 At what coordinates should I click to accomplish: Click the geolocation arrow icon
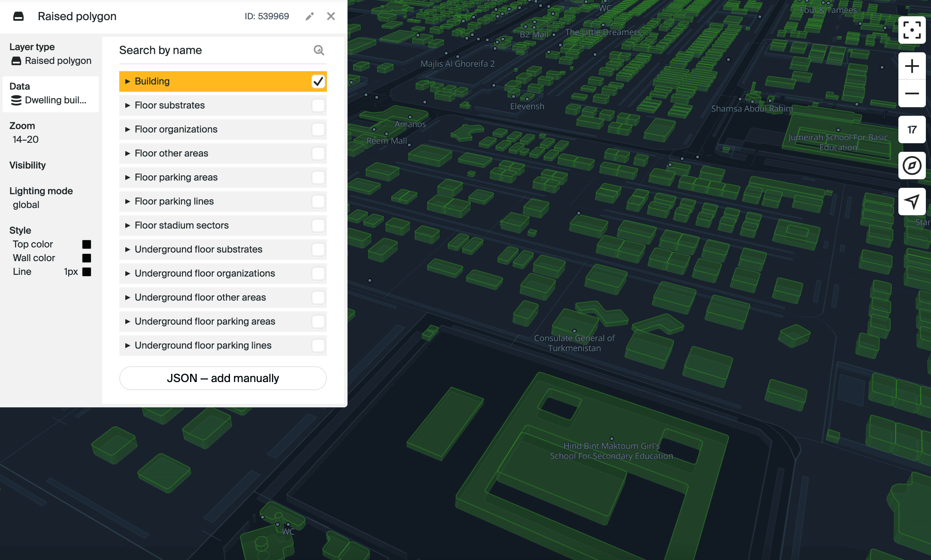[912, 202]
